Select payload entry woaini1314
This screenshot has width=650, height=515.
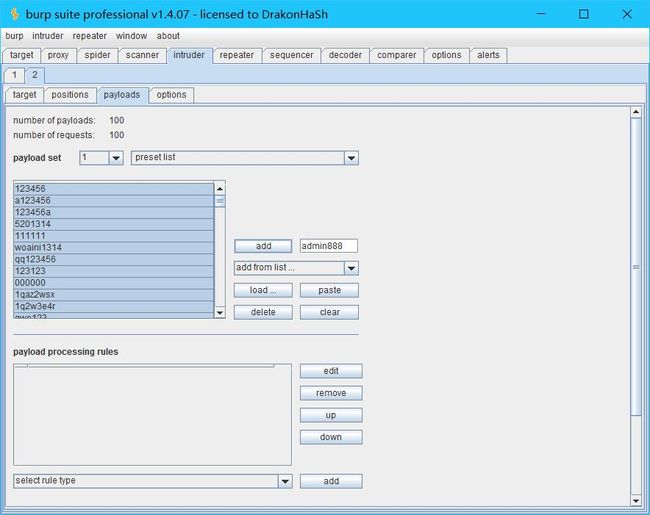(114, 248)
